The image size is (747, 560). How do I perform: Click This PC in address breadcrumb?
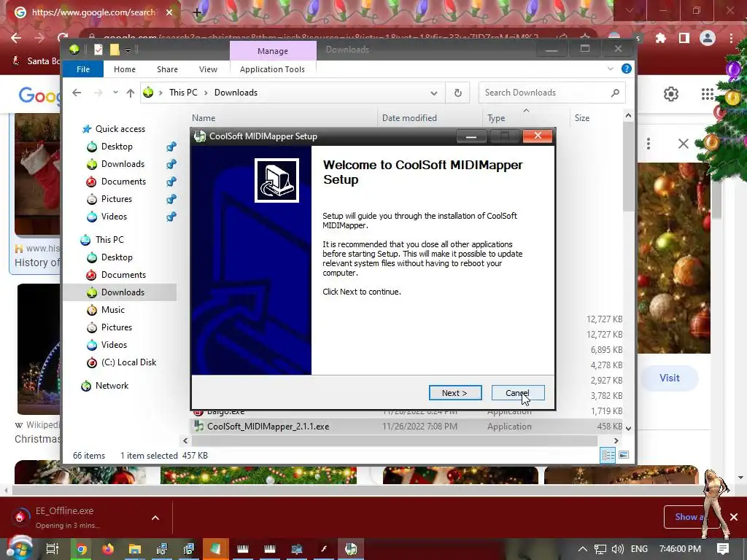tap(183, 93)
